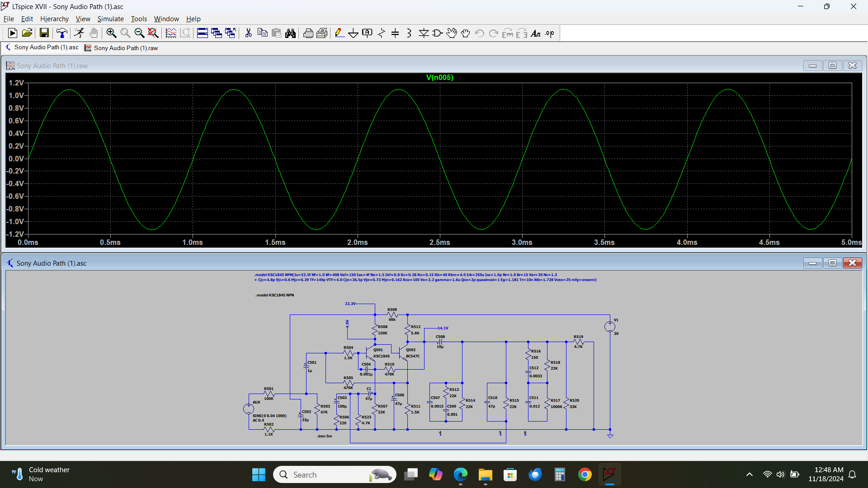
Task: Open the Control Panel hammer icon
Action: tap(62, 33)
